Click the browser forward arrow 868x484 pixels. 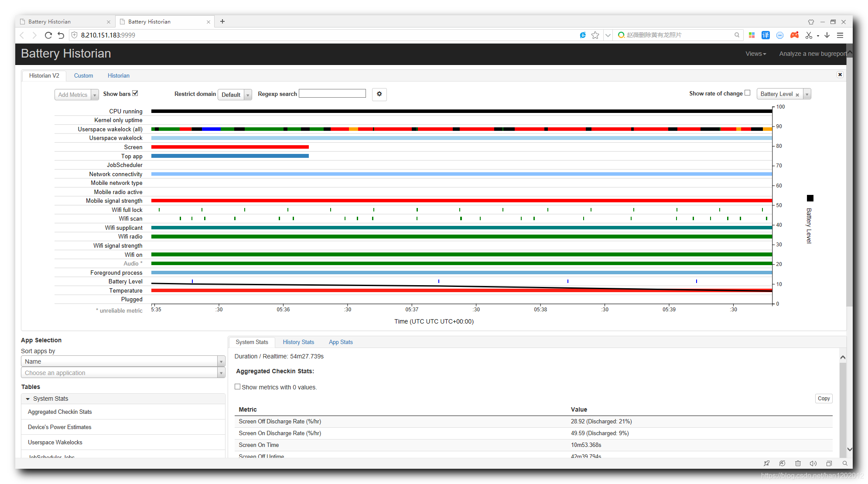click(x=34, y=35)
